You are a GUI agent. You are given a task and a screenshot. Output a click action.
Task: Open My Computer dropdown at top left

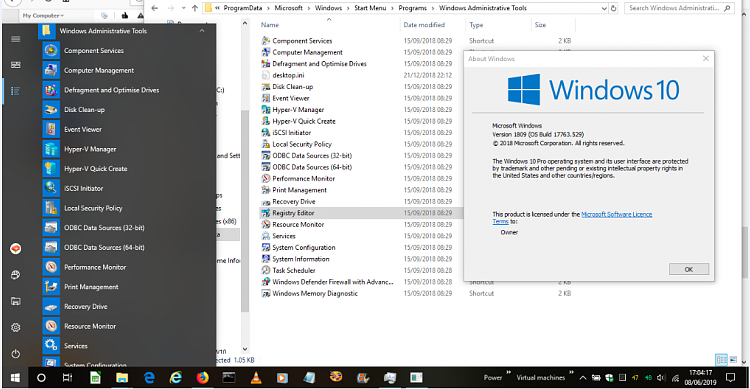click(x=43, y=16)
